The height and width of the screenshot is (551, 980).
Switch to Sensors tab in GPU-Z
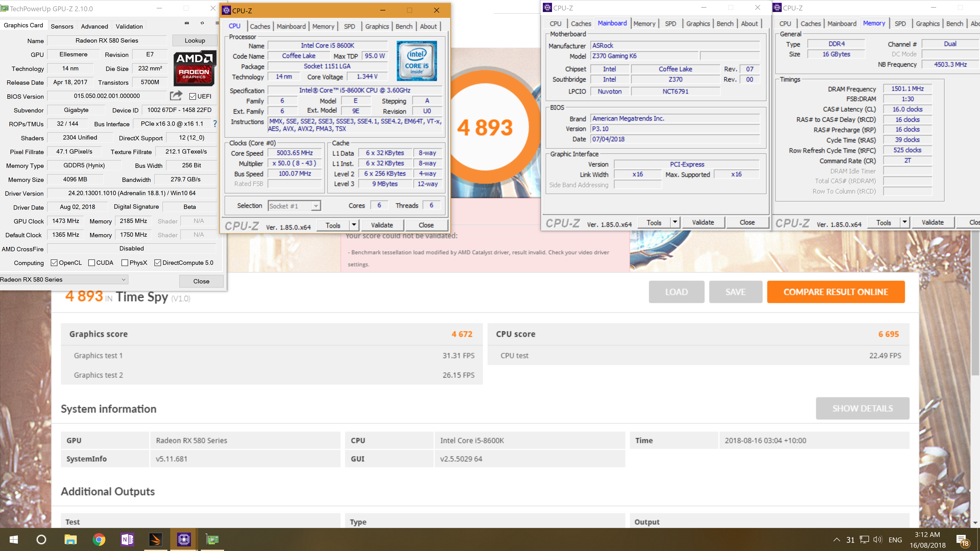62,26
